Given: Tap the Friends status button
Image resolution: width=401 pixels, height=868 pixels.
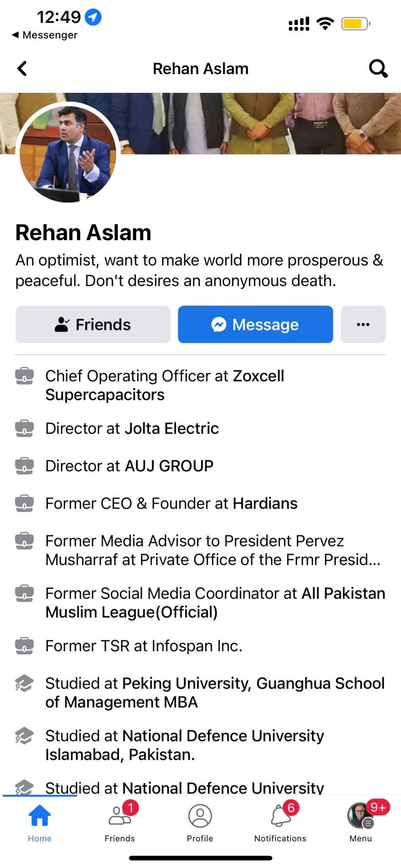Looking at the screenshot, I should tap(93, 324).
